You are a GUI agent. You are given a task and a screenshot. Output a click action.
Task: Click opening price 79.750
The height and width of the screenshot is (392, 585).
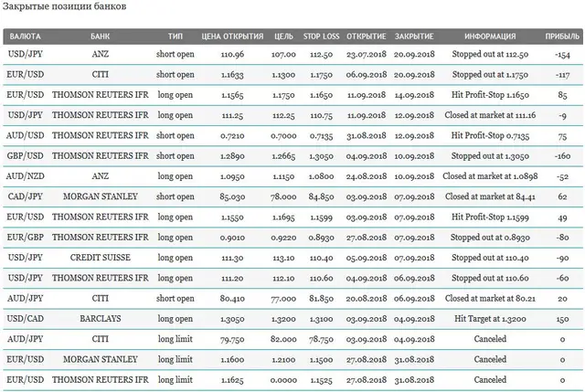click(232, 339)
